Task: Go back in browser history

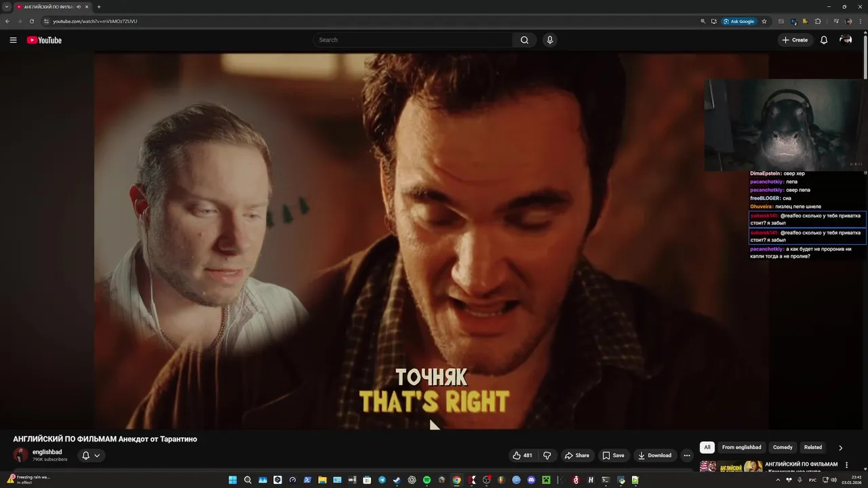Action: [x=7, y=21]
